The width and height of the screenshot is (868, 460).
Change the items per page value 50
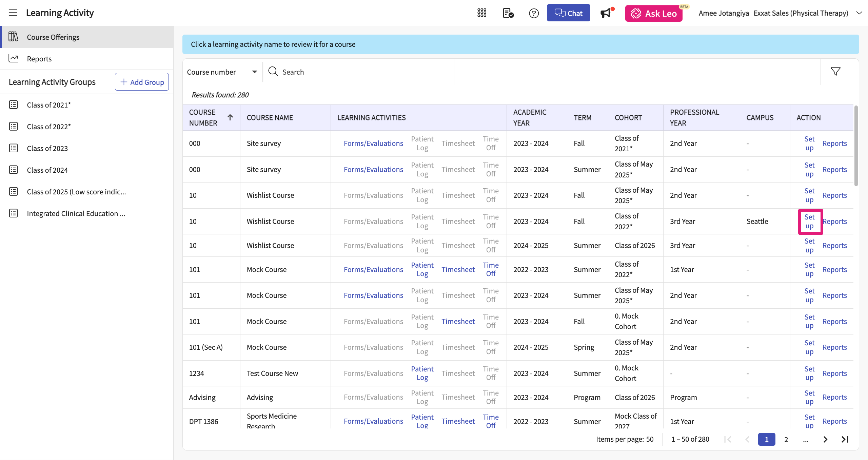pyautogui.click(x=650, y=439)
